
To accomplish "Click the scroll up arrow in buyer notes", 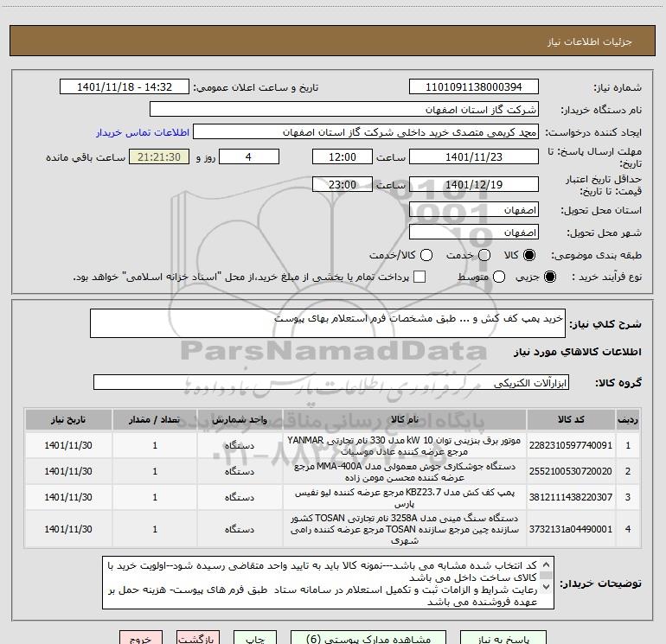I will pos(547,564).
